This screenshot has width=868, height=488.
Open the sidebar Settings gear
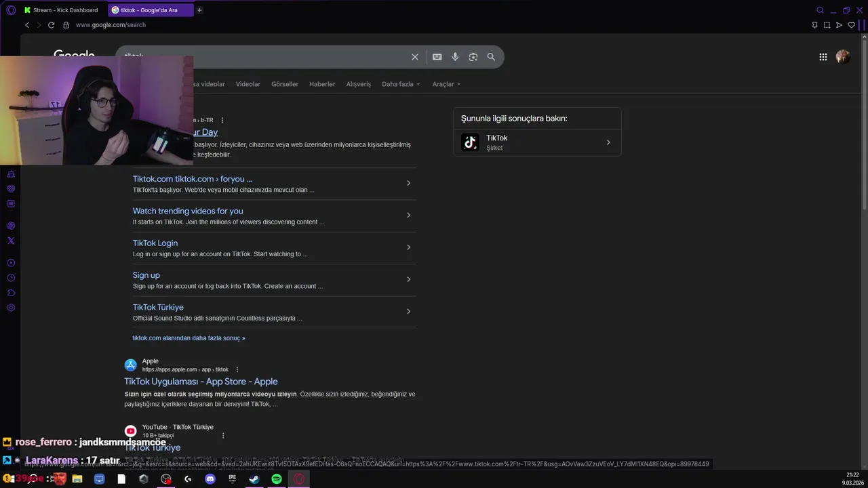coord(11,308)
